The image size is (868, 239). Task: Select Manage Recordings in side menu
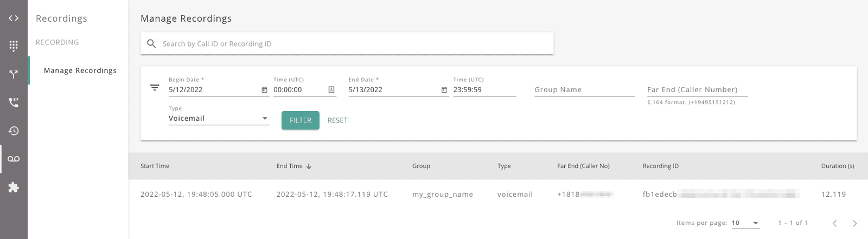point(80,70)
